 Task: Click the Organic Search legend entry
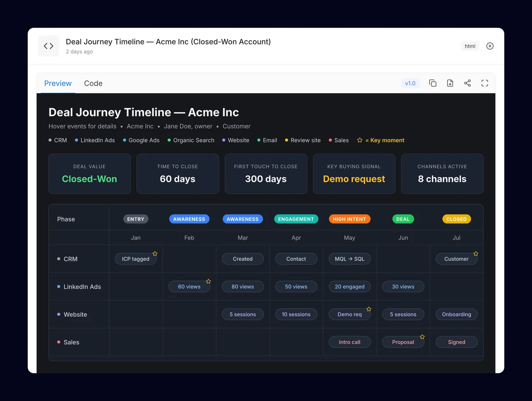pos(191,140)
